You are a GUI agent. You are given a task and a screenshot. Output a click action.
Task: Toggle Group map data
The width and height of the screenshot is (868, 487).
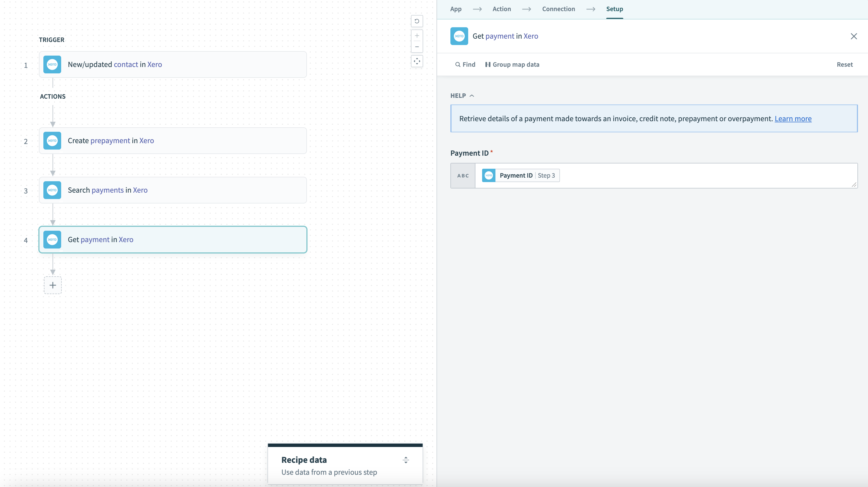[x=512, y=64]
